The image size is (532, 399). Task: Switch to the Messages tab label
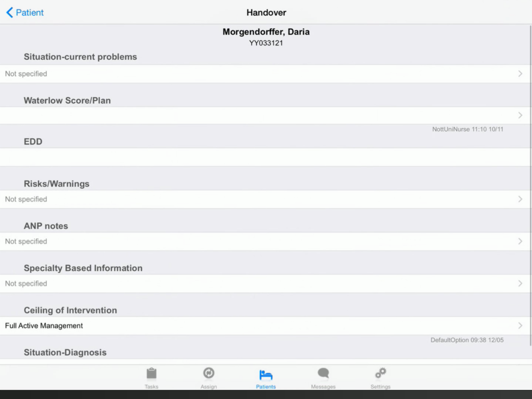click(x=323, y=387)
